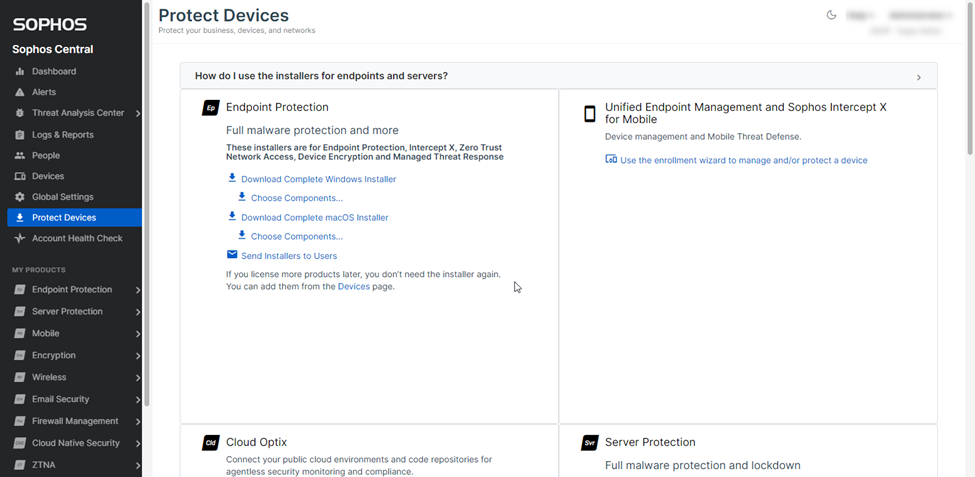
Task: Expand the ZTNA sidebar chevron
Action: [137, 465]
